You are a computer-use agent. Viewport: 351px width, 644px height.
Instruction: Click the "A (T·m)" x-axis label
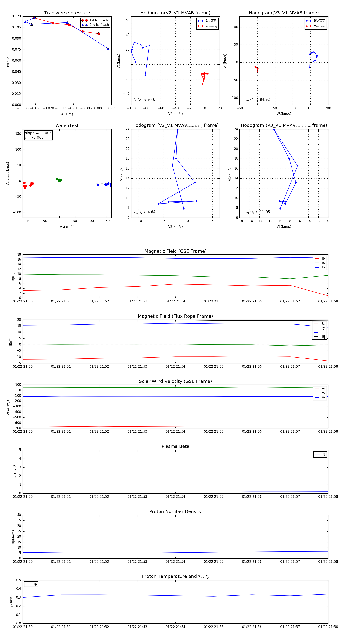tap(67, 114)
